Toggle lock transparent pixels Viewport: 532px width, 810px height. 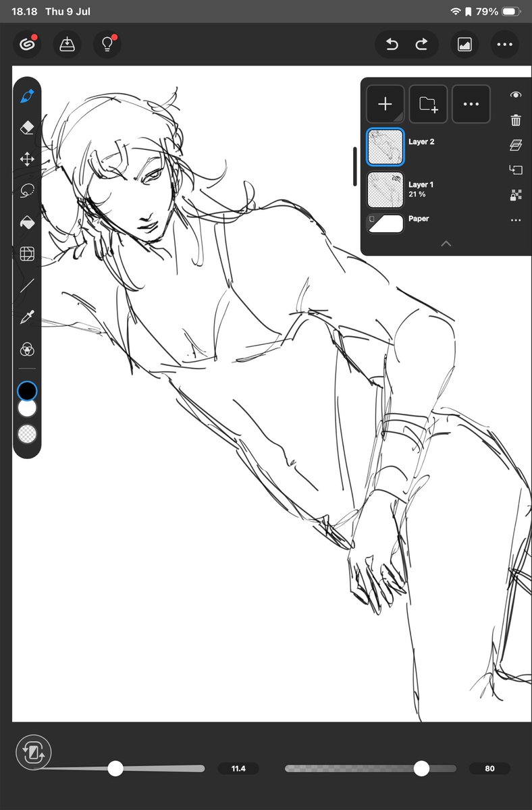[x=516, y=195]
